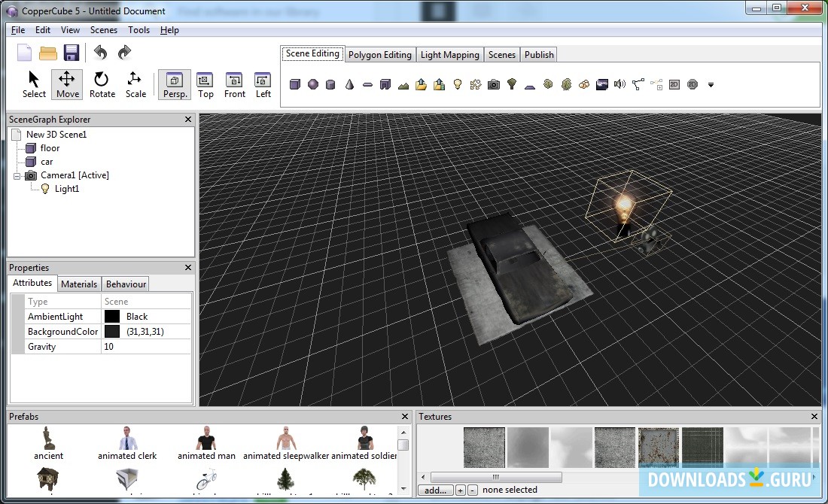
Task: Switch viewport to Front view
Action: 234,84
